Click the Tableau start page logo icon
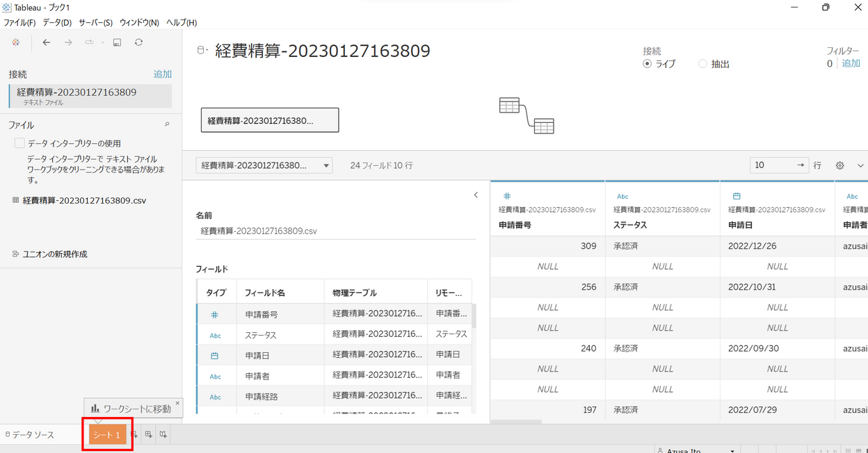This screenshot has width=868, height=453. point(15,42)
